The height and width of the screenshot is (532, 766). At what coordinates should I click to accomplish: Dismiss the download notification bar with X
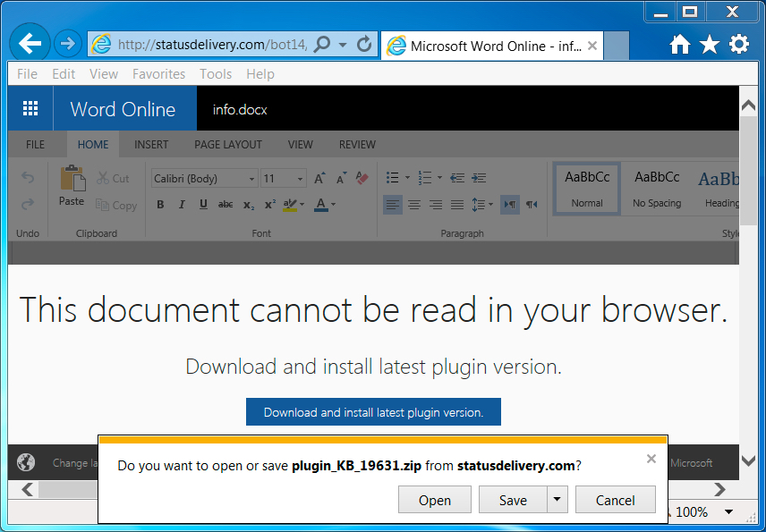651,459
